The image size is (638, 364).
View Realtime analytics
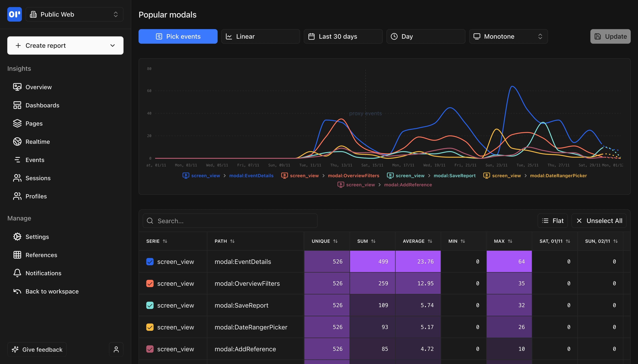pyautogui.click(x=38, y=142)
